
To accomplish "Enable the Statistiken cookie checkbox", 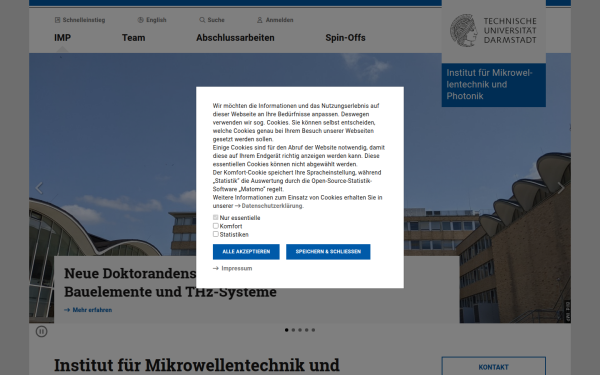I will tap(215, 234).
